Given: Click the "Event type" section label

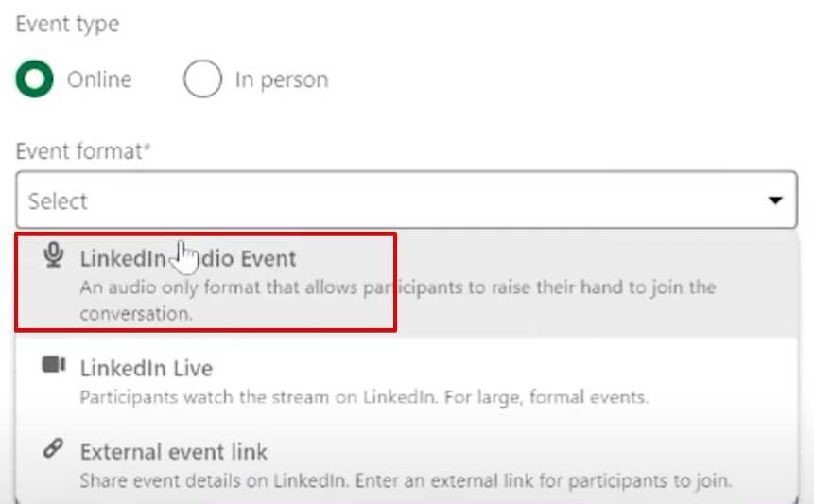Looking at the screenshot, I should click(x=67, y=25).
